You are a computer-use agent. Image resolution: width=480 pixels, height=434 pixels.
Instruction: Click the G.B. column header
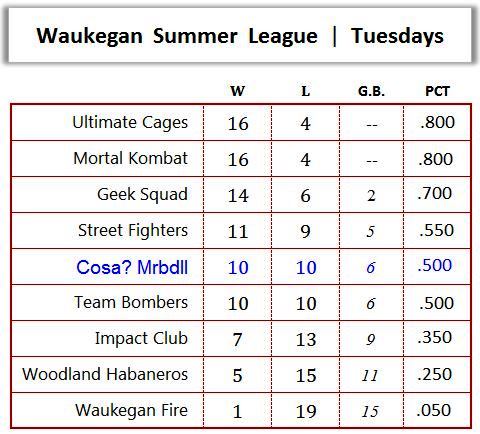371,91
